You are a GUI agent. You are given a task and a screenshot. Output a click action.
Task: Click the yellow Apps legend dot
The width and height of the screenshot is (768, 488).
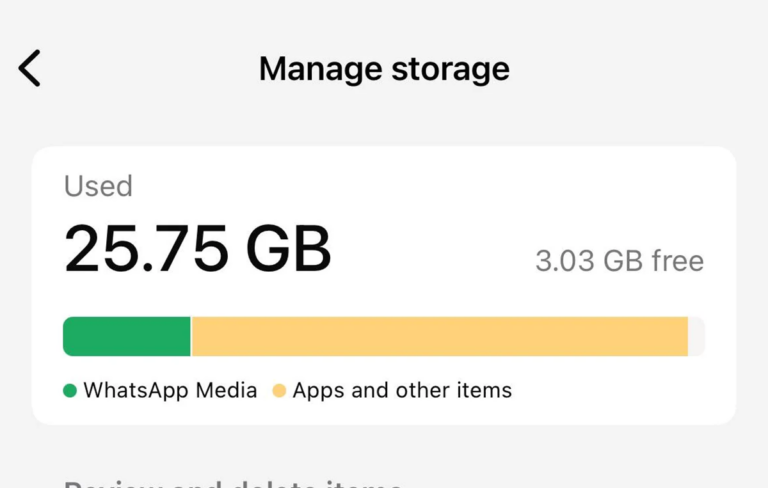[x=279, y=391]
